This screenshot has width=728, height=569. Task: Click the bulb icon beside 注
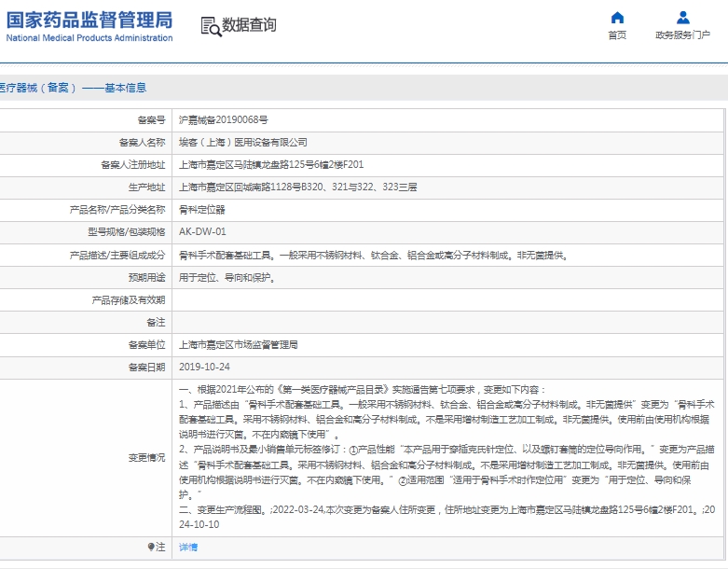click(x=151, y=547)
